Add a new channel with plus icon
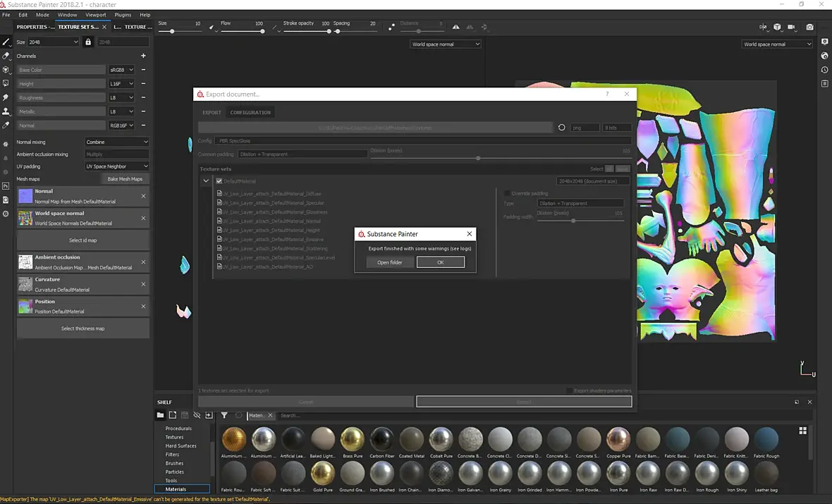 tap(143, 56)
